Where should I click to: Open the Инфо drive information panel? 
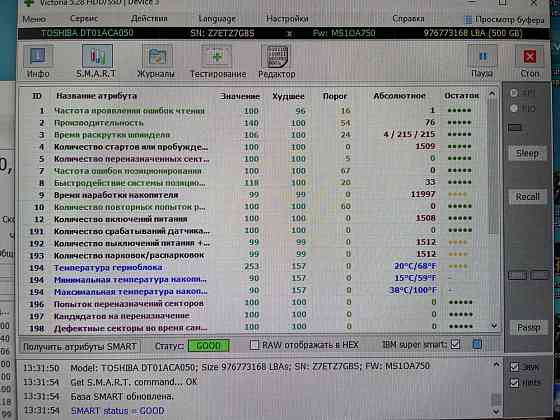(x=38, y=61)
